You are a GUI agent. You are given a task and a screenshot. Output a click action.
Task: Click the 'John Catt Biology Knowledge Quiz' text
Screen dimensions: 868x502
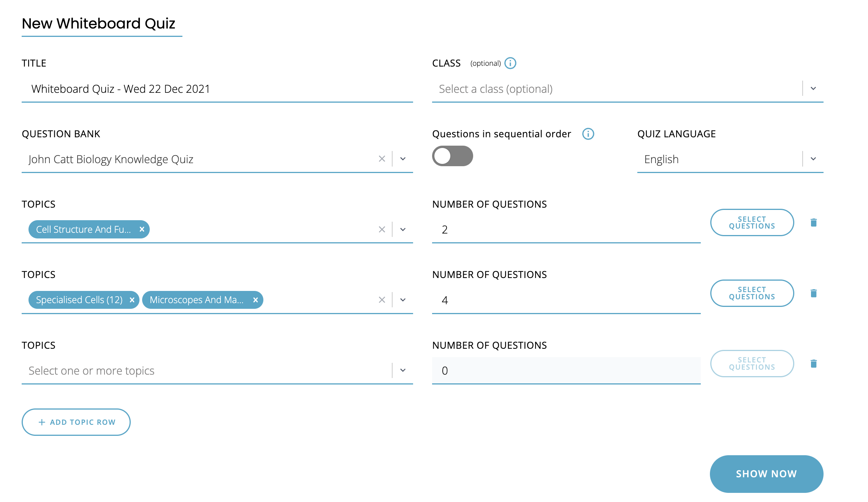coord(111,159)
